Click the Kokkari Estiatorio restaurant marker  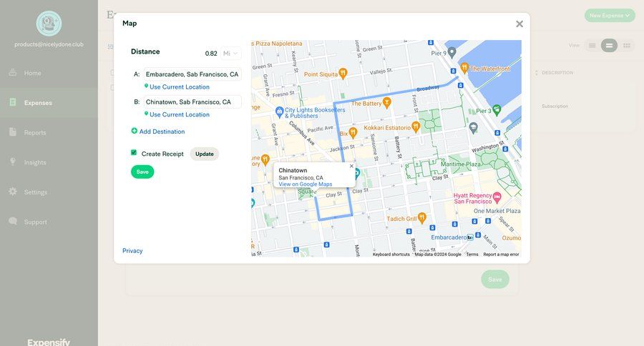(416, 127)
